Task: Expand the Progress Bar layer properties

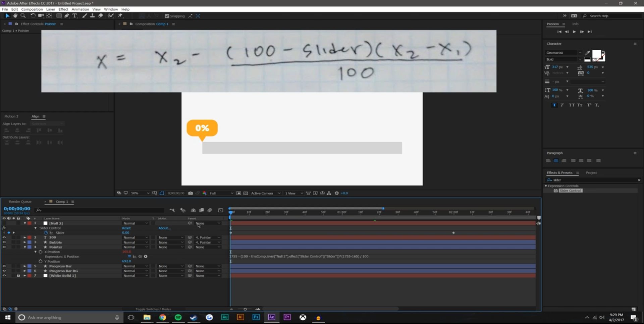Action: click(x=25, y=266)
